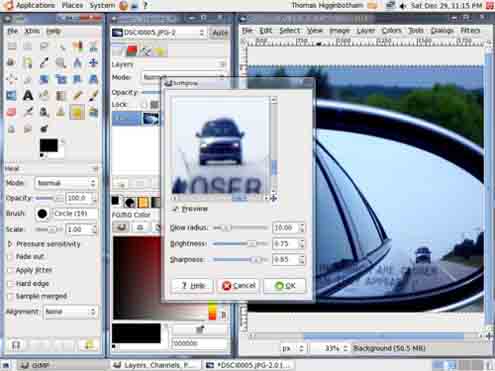Select the highlighted Heal tool

77,112
